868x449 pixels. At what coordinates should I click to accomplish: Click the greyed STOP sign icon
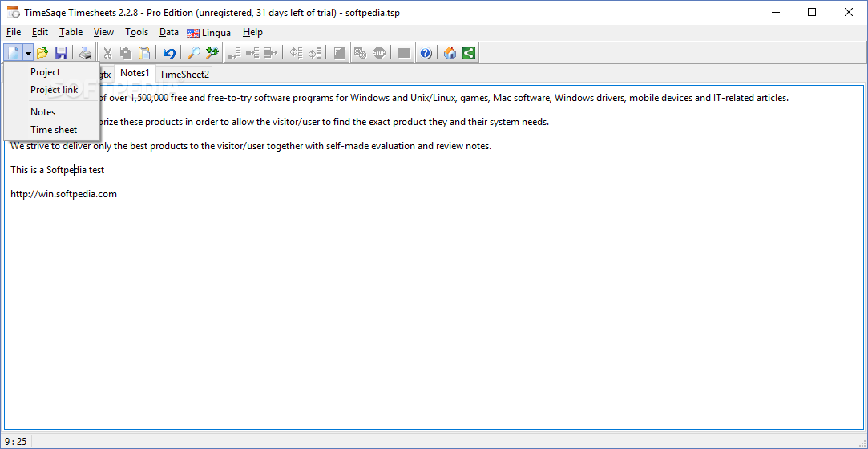pos(378,53)
